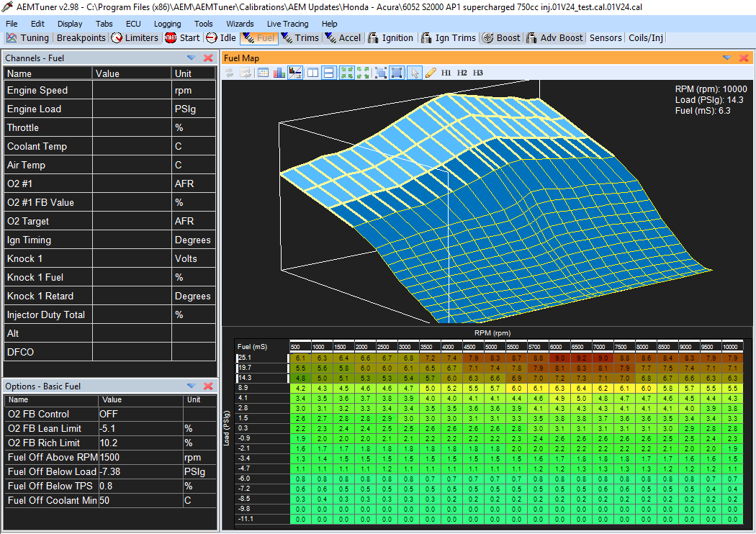Image resolution: width=756 pixels, height=534 pixels.
Task: Click the bar chart view icon
Action: [x=279, y=73]
